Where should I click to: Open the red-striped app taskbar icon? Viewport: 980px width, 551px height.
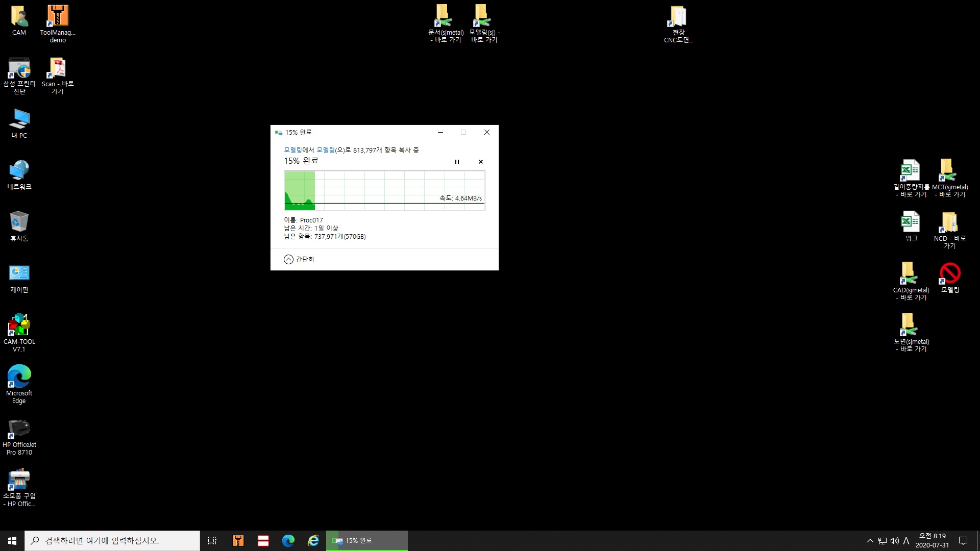click(x=263, y=541)
